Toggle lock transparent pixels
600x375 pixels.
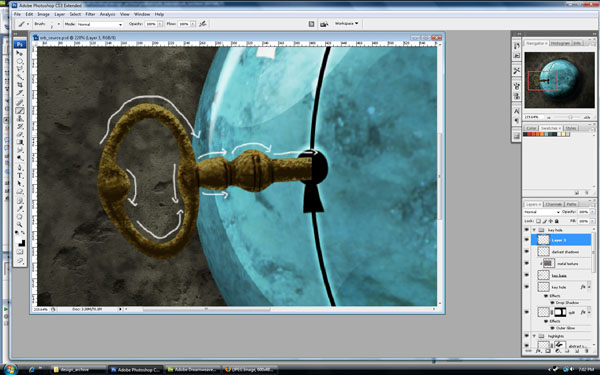click(538, 221)
